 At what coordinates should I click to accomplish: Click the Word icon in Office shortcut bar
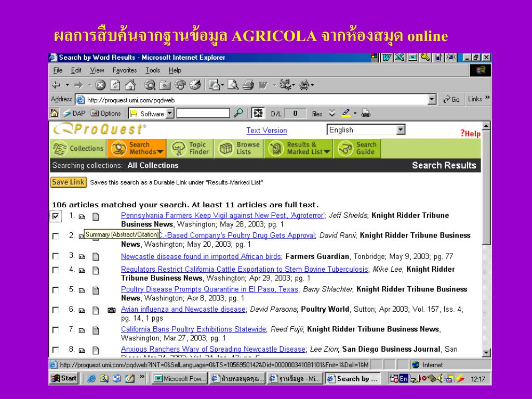pos(387,57)
